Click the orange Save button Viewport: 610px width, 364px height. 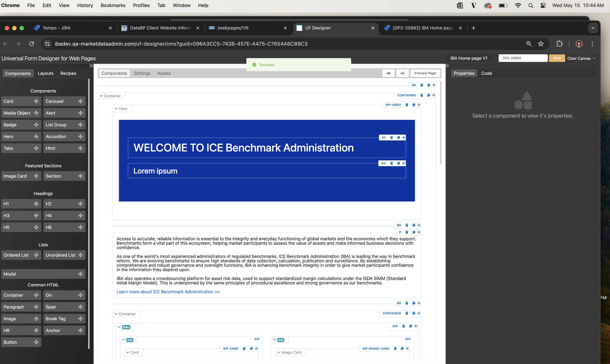point(557,58)
